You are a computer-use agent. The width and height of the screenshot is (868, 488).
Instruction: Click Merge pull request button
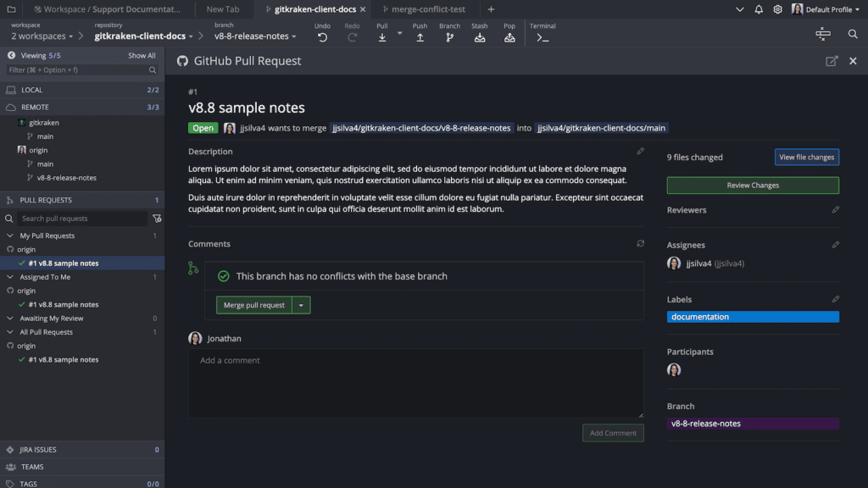tap(254, 305)
